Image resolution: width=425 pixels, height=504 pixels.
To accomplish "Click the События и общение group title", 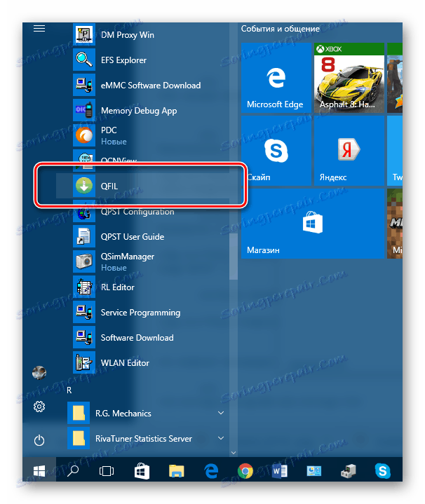I will click(281, 29).
